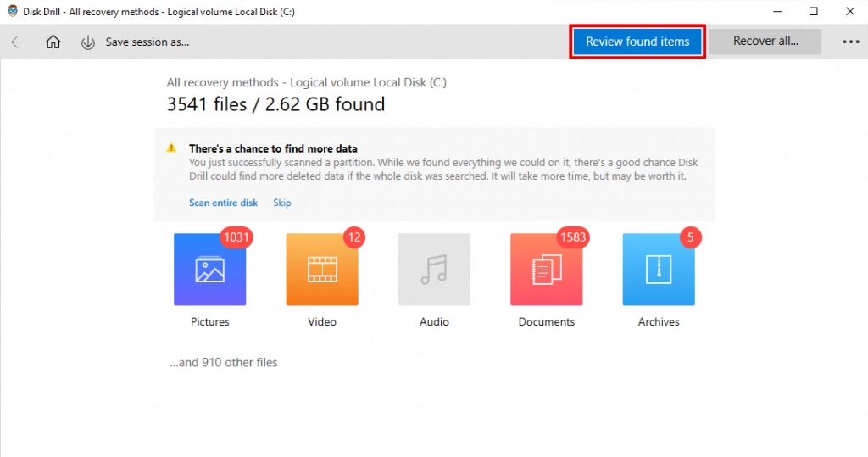Click the 12 badge on Video

pos(354,237)
